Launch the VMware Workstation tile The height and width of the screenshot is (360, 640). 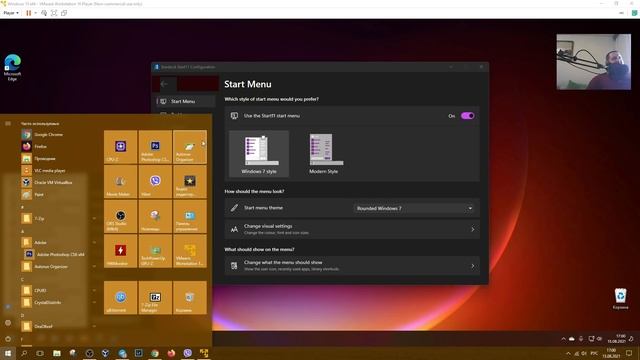pos(190,251)
